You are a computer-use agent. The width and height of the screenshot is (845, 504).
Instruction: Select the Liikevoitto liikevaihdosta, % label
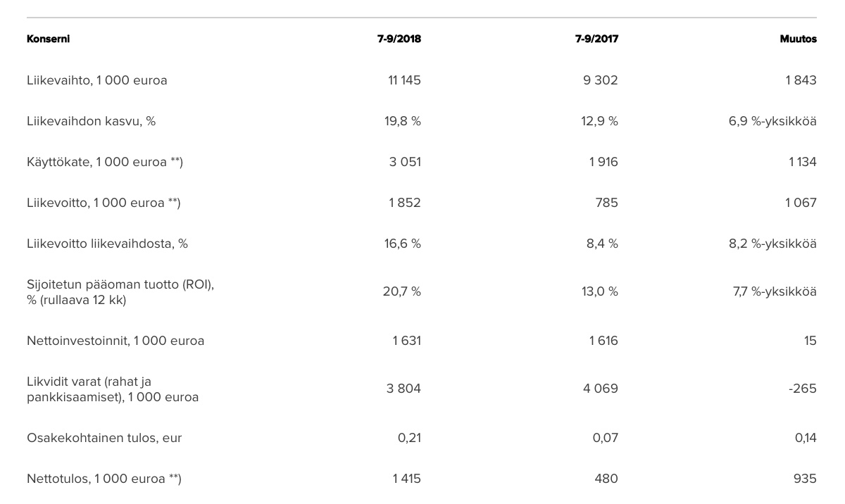tap(107, 244)
